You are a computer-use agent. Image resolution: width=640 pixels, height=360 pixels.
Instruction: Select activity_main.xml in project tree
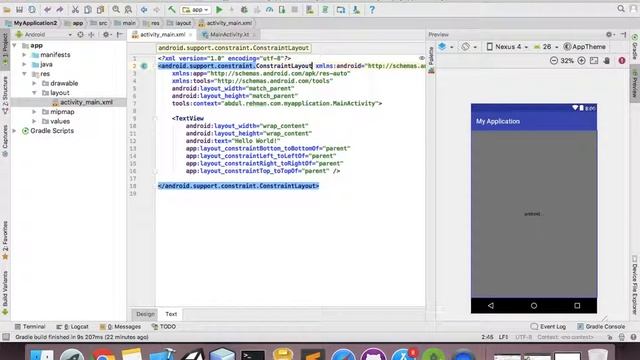click(86, 102)
